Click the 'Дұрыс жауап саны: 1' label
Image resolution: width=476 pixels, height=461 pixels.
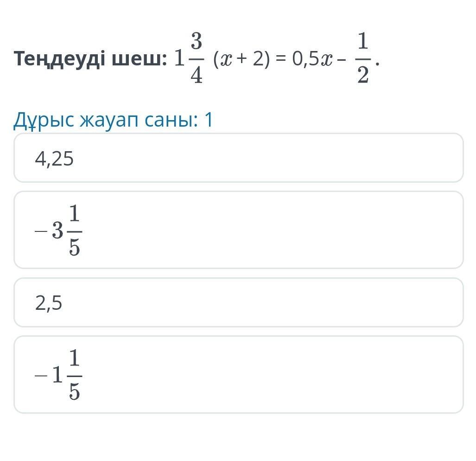coord(113,120)
